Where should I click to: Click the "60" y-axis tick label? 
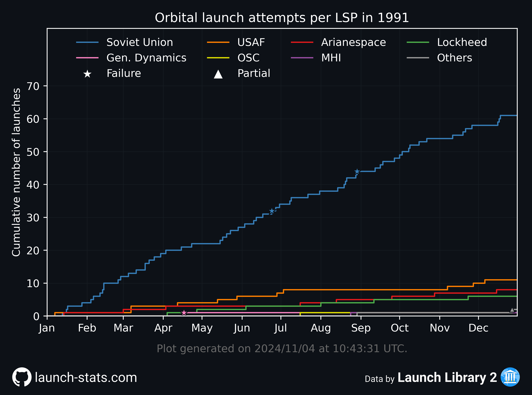coord(33,119)
